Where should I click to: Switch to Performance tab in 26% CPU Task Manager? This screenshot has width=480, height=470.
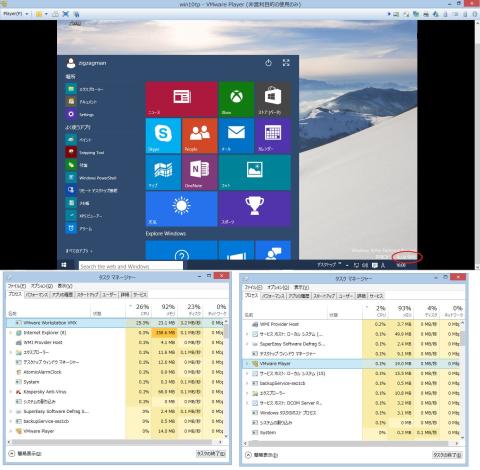[x=37, y=295]
